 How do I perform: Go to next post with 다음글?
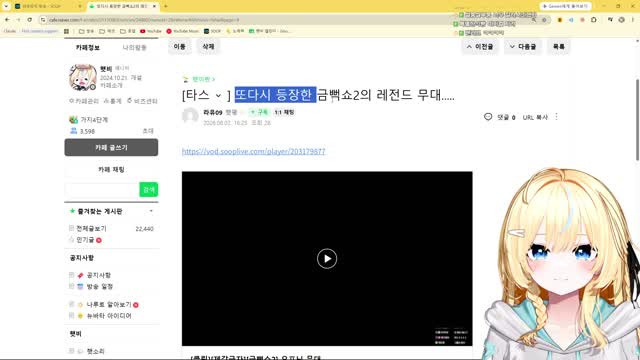pyautogui.click(x=523, y=47)
